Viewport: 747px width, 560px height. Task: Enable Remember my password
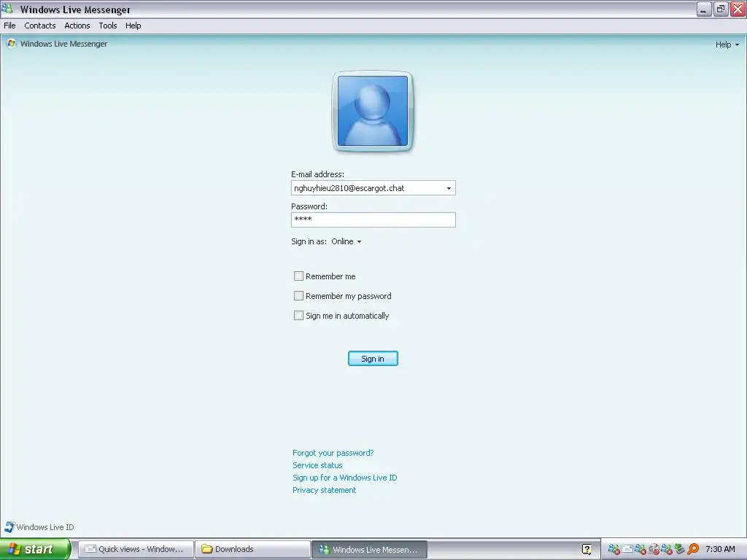298,296
